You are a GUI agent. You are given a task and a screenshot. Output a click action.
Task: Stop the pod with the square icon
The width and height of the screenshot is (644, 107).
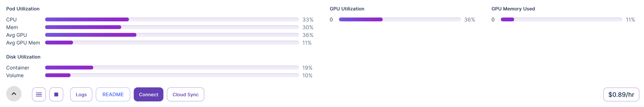pyautogui.click(x=56, y=94)
